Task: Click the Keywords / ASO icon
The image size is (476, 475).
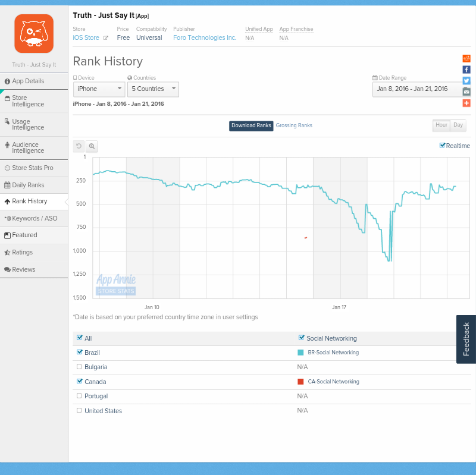Action: pyautogui.click(x=8, y=218)
